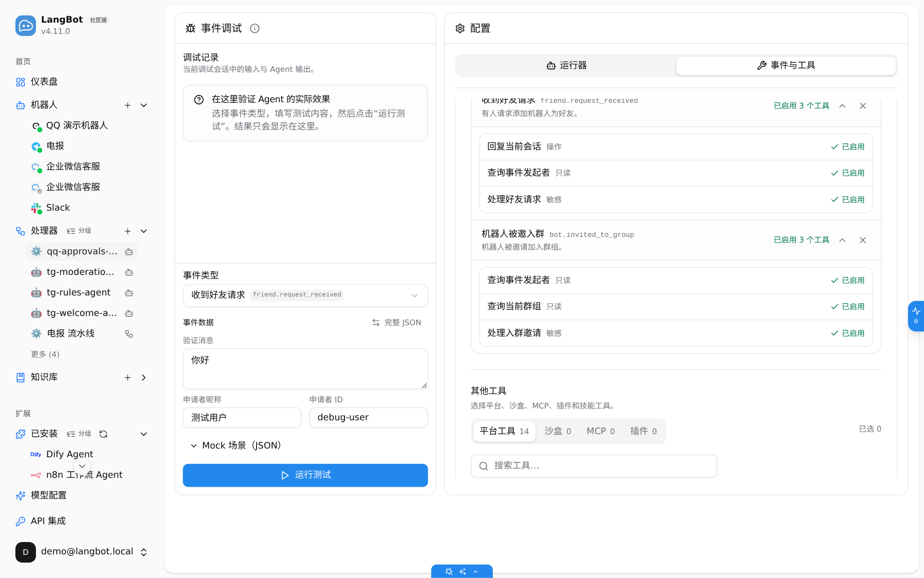This screenshot has width=924, height=578.
Task: Remove the 机器人被邀入群 event
Action: 863,240
